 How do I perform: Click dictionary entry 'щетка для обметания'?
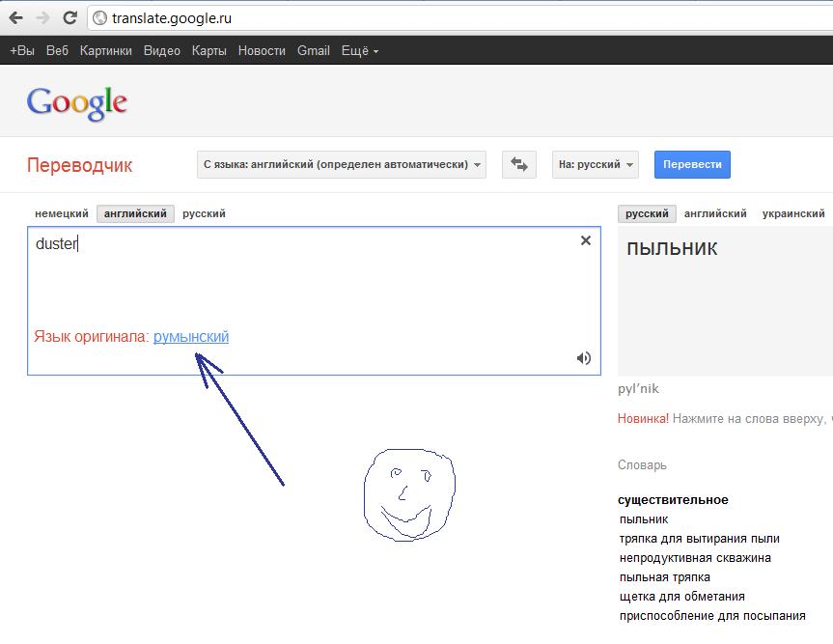coord(682,597)
